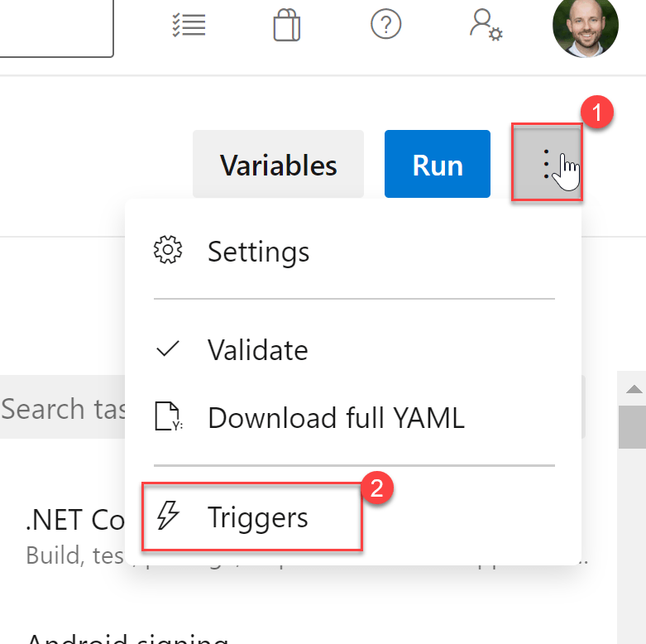
Task: Click the YAML file download icon
Action: coord(169,417)
